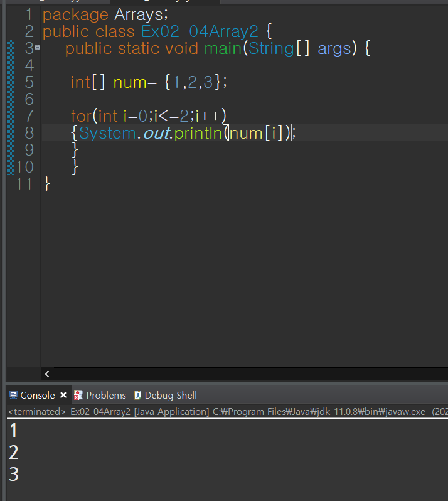Close the Console view
This screenshot has width=448, height=501.
pos(63,396)
